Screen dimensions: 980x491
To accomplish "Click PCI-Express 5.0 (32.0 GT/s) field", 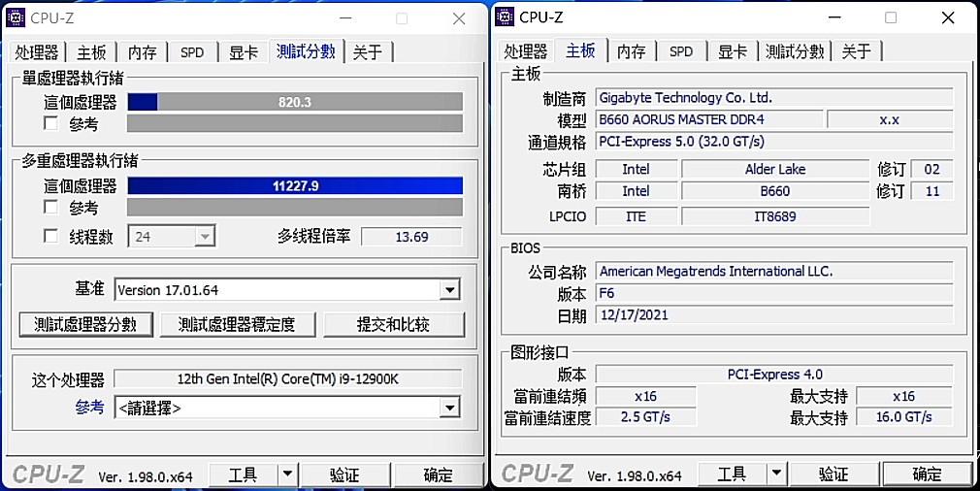I will click(x=774, y=141).
